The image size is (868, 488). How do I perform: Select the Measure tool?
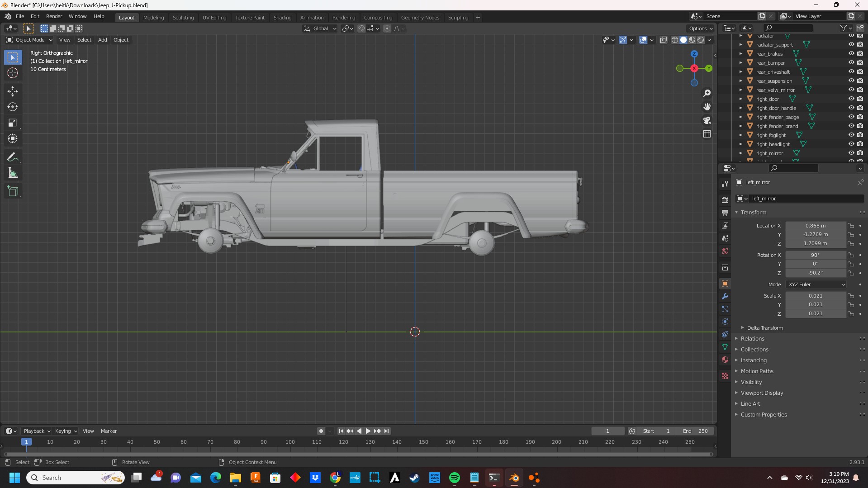13,173
